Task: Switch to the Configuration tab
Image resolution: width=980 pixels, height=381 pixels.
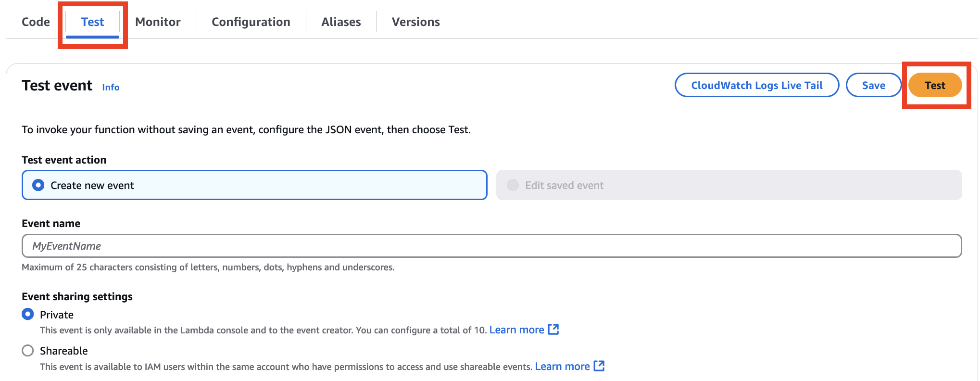Action: pyautogui.click(x=250, y=22)
